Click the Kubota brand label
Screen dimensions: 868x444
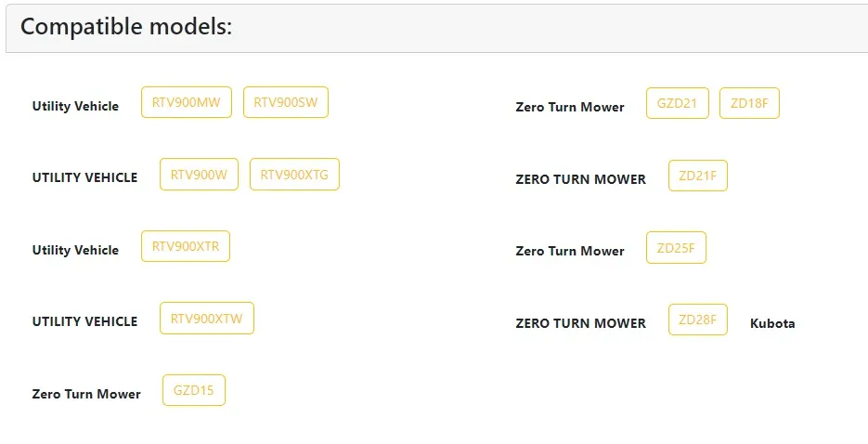pyautogui.click(x=772, y=323)
